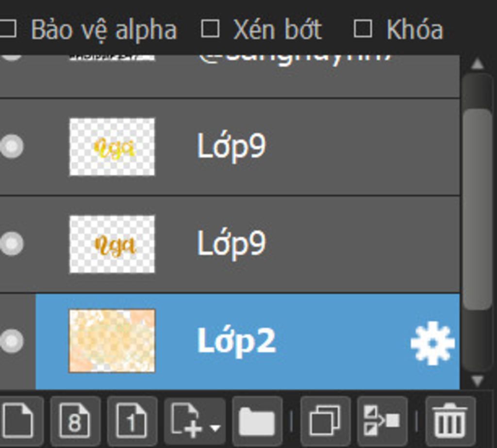Add a new 8-bit layer
The width and height of the screenshot is (497, 448).
coord(75,421)
